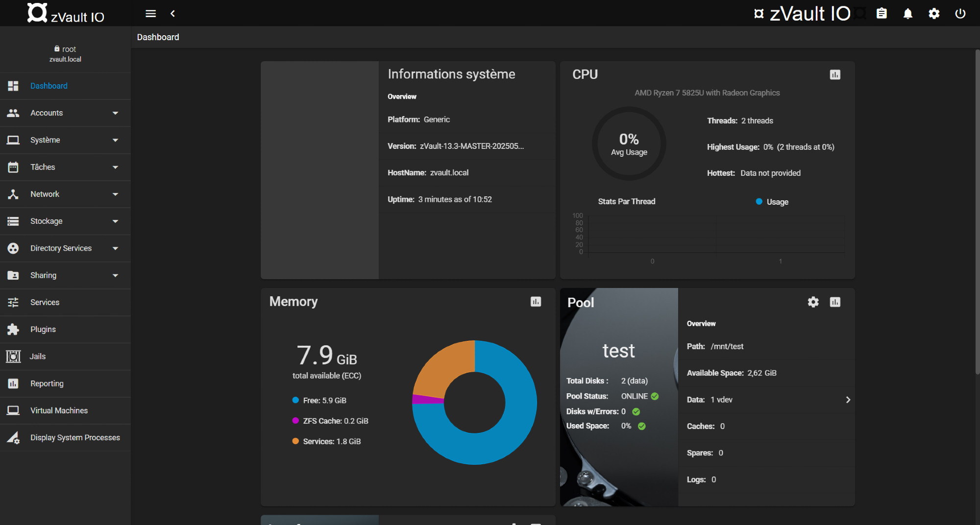Click the Sharing folder icon
The image size is (980, 525).
point(13,275)
